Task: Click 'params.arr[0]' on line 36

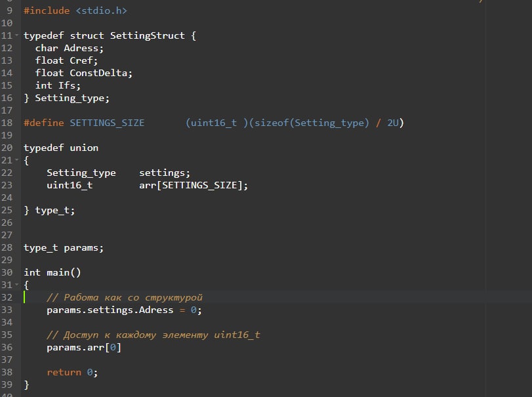Action: (84, 348)
